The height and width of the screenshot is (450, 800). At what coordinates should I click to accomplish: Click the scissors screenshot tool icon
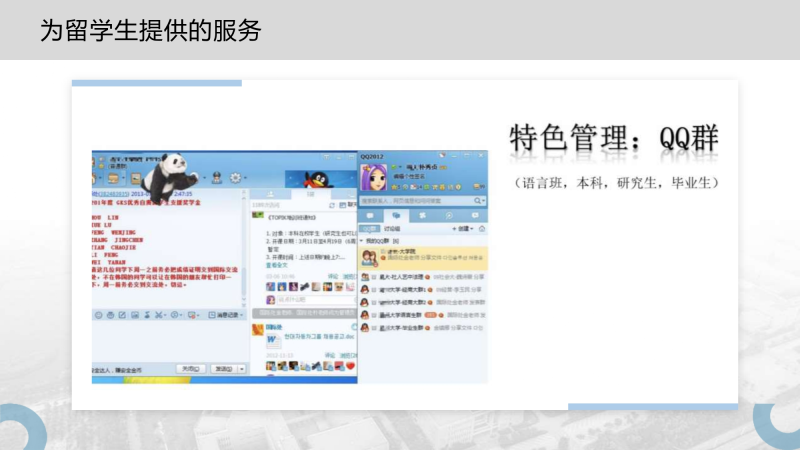159,315
